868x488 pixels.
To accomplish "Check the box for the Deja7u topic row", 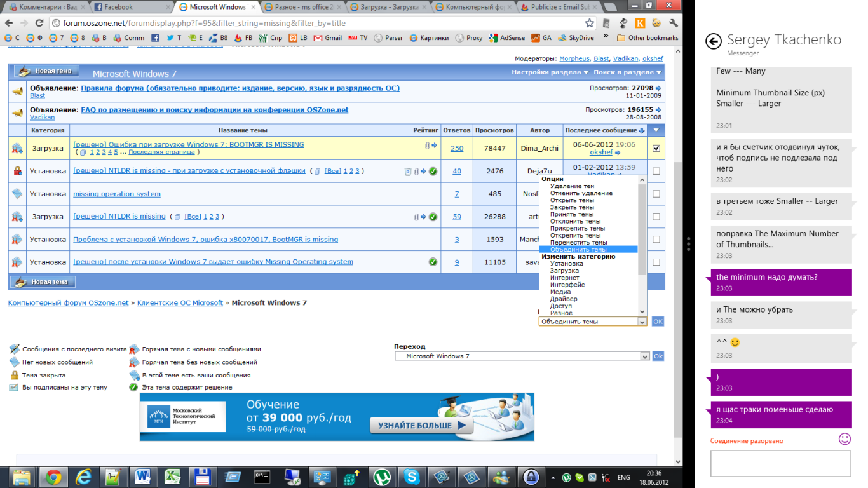I will pyautogui.click(x=656, y=171).
